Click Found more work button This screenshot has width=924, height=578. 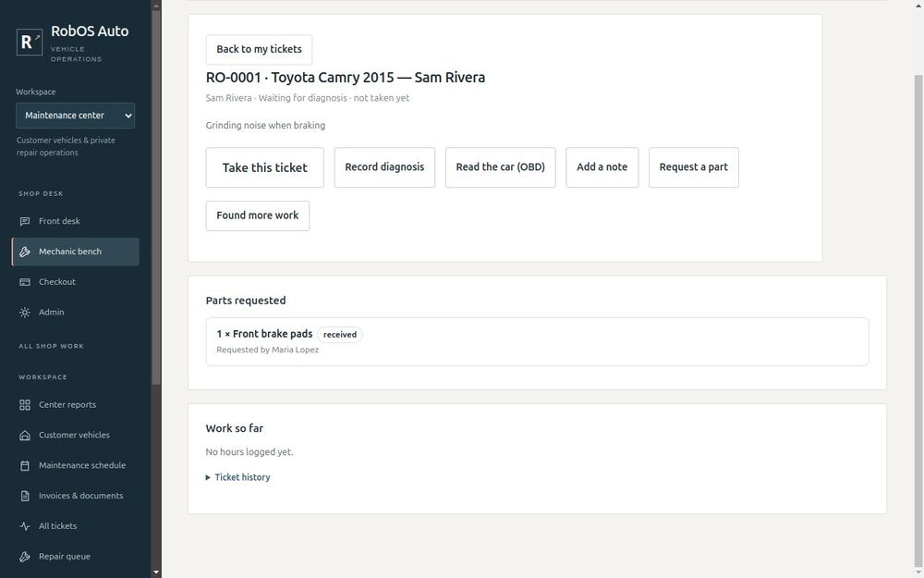coord(258,215)
